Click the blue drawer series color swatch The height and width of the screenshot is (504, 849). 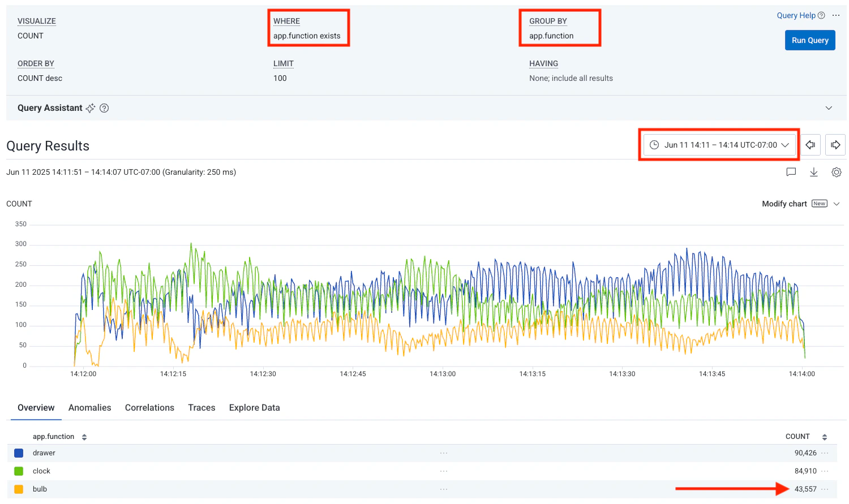coord(18,453)
